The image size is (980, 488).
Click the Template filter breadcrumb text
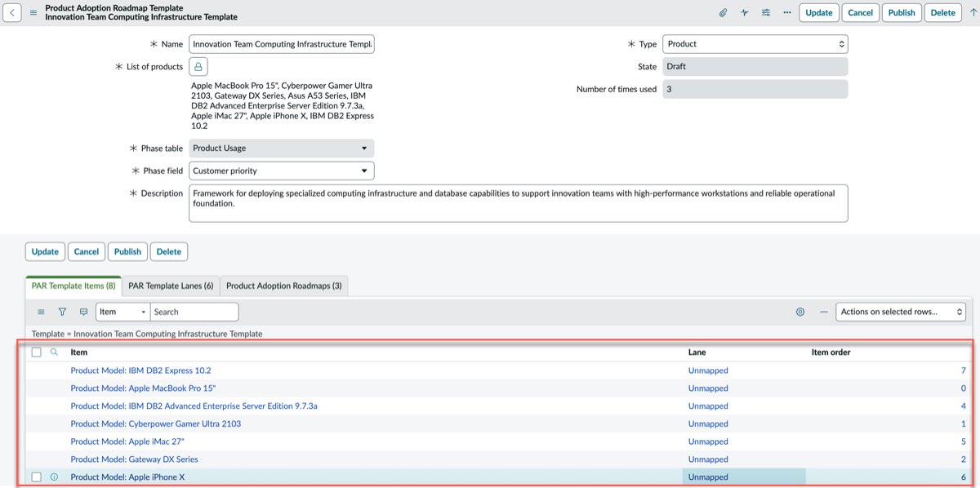(x=147, y=334)
